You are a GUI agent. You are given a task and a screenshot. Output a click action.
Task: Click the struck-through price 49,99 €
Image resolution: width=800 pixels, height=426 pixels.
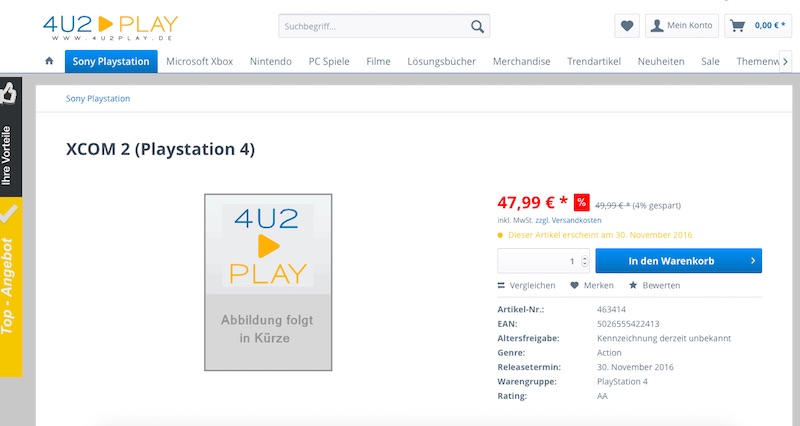pos(612,206)
